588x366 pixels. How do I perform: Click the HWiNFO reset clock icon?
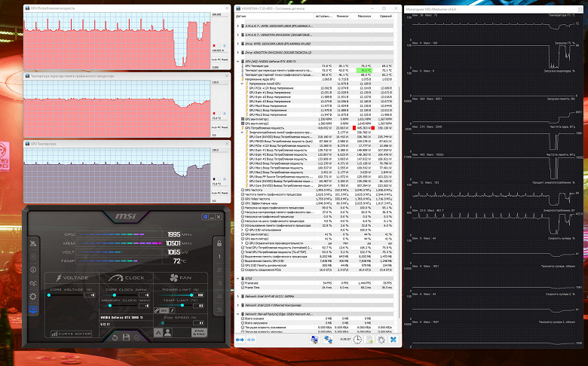357,340
